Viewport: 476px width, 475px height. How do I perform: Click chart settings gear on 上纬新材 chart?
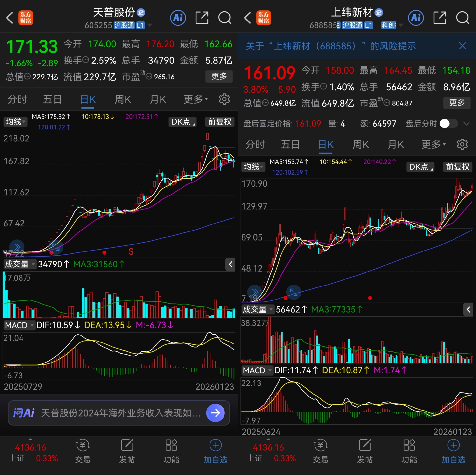coord(462,144)
